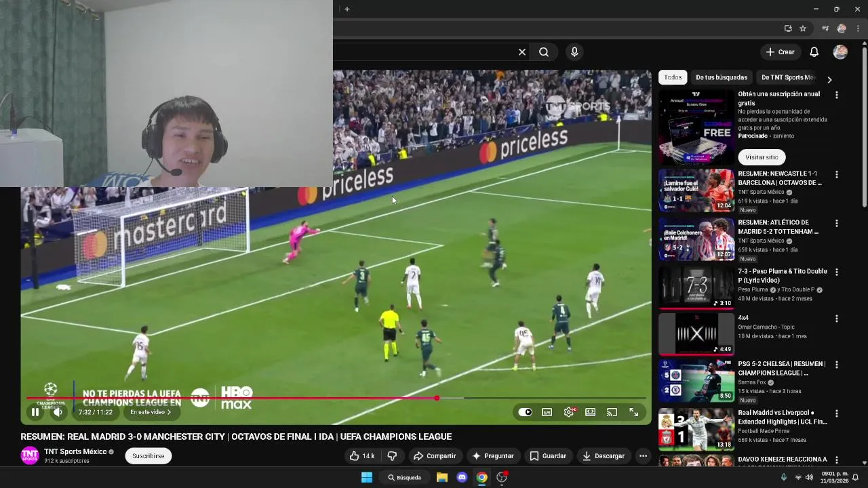
Task: Open system tray volume icon
Action: [x=809, y=477]
